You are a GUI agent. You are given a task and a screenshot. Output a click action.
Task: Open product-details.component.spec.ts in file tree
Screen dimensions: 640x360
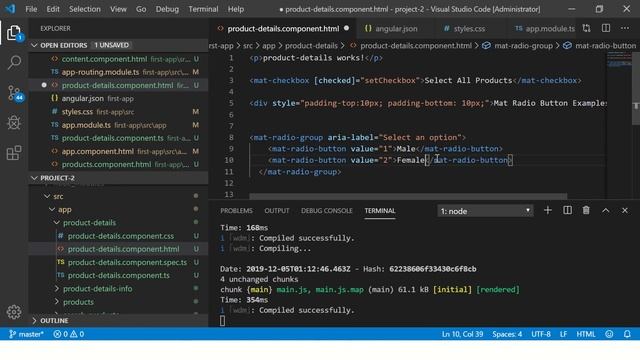pos(118,262)
